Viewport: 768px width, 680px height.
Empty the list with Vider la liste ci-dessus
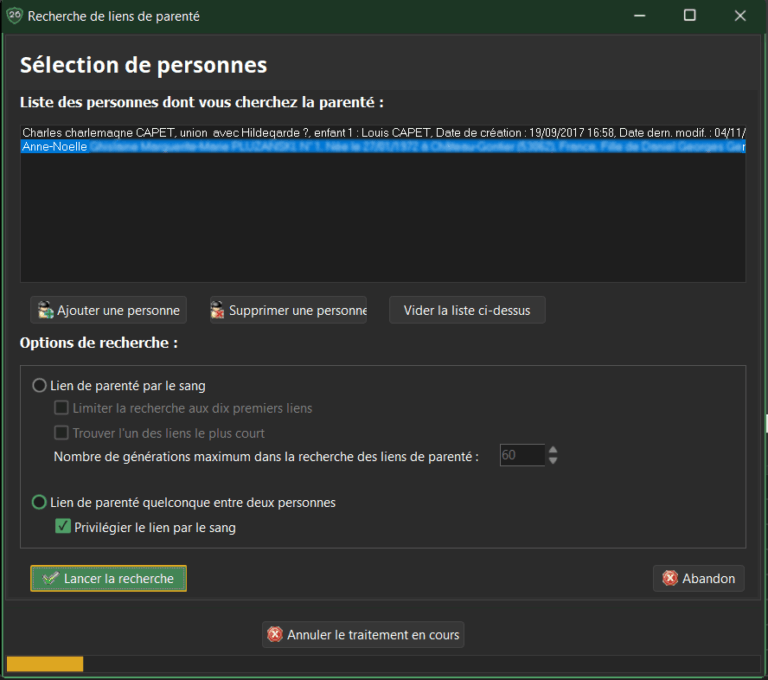(467, 310)
